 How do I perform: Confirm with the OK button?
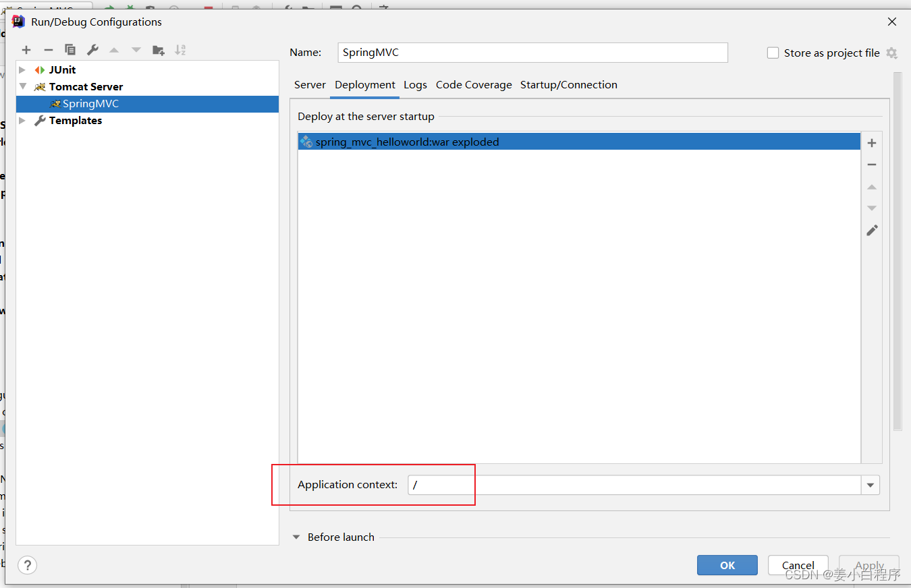(x=727, y=565)
